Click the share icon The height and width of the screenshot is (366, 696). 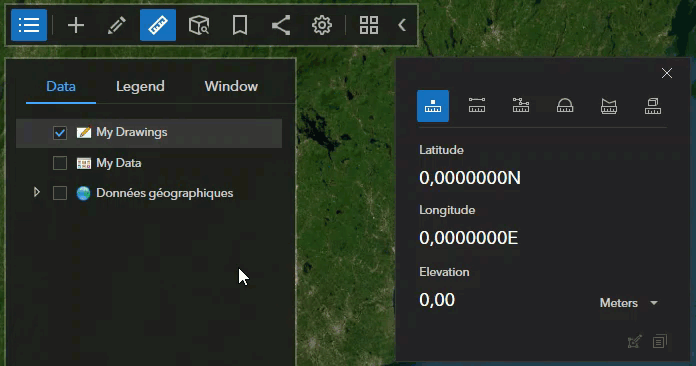[281, 25]
